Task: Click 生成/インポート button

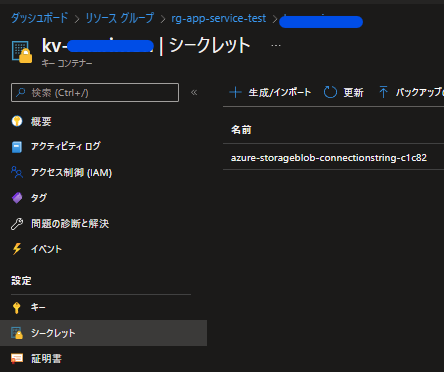Action: [x=270, y=92]
